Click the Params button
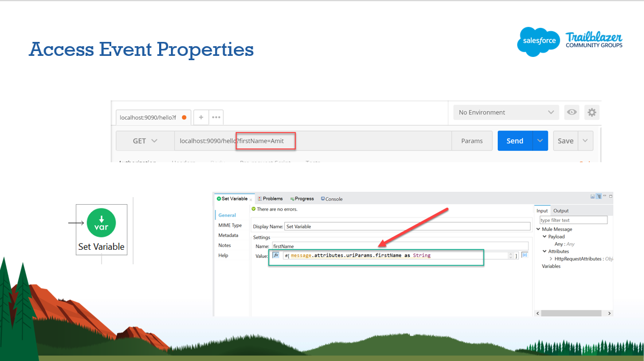The width and height of the screenshot is (644, 361). coord(472,141)
